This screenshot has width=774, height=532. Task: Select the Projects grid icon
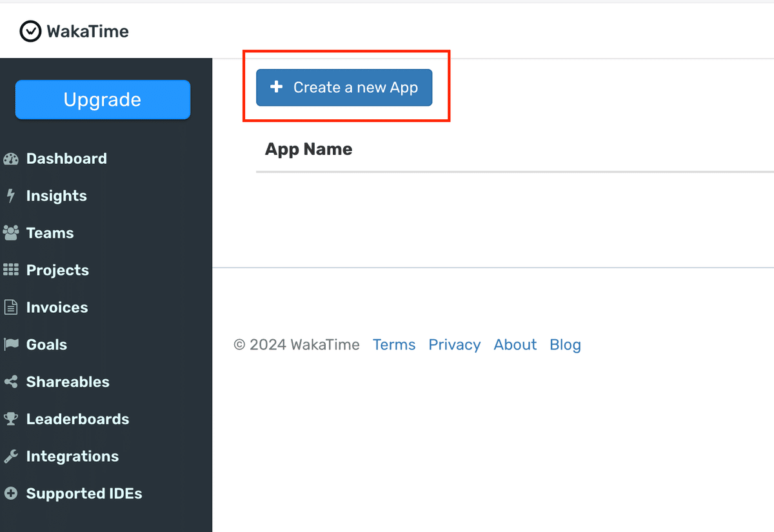point(11,270)
